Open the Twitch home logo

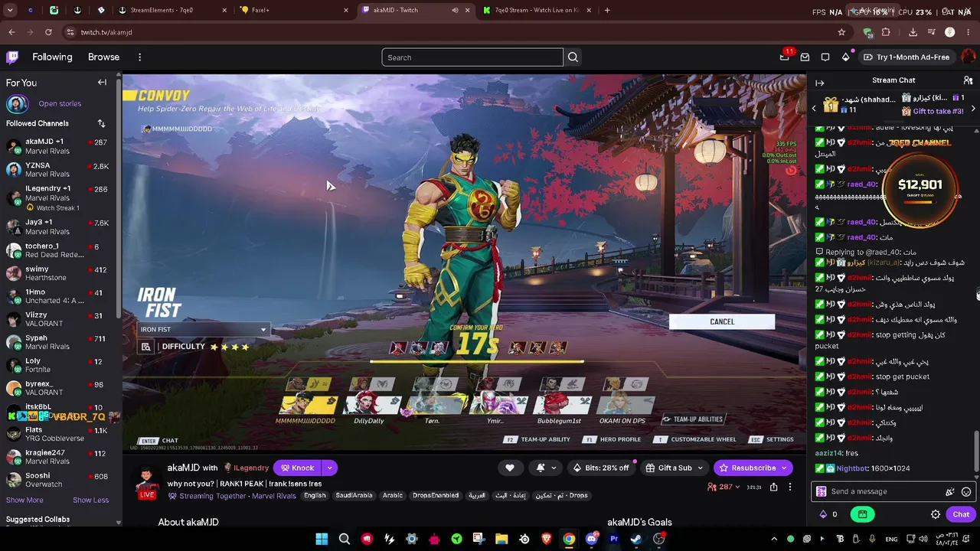pos(12,57)
